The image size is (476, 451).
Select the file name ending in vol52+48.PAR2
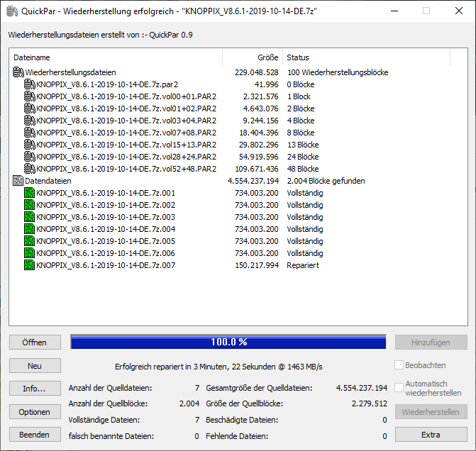[126, 169]
